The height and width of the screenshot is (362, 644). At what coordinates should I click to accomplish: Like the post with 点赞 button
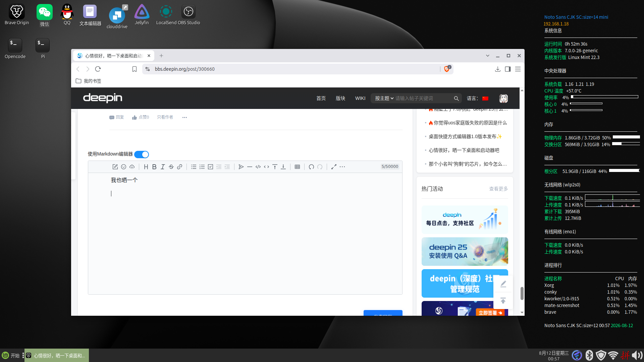[141, 117]
